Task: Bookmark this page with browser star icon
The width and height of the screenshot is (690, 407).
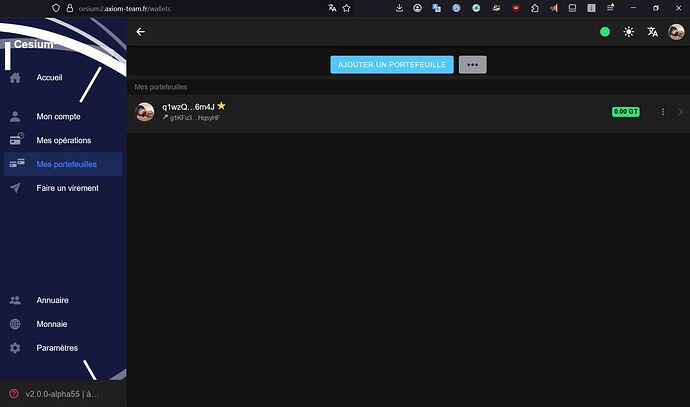Action: 346,8
